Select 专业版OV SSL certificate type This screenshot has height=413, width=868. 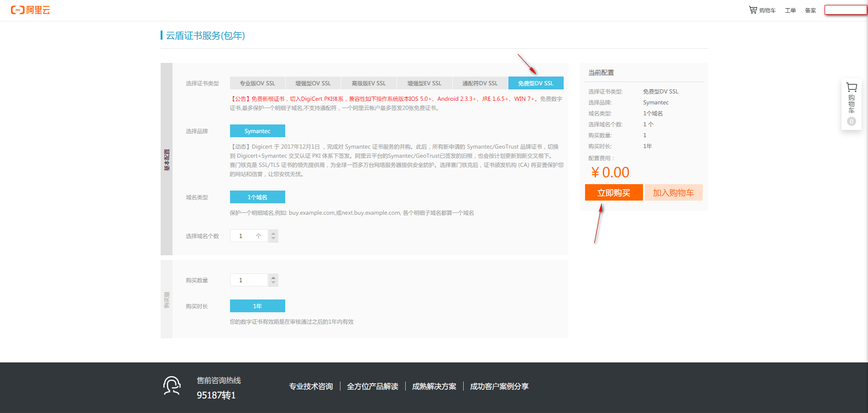coord(257,83)
